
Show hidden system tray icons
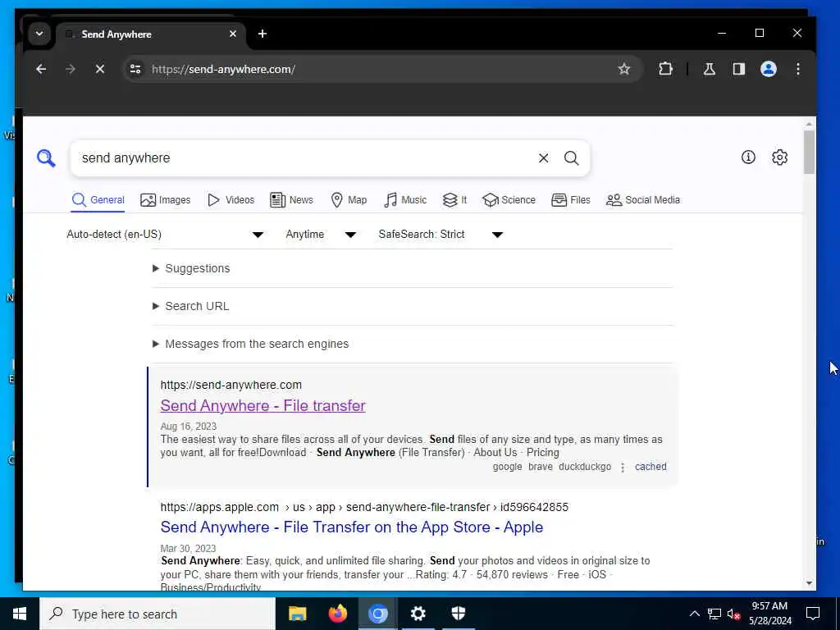[694, 614]
